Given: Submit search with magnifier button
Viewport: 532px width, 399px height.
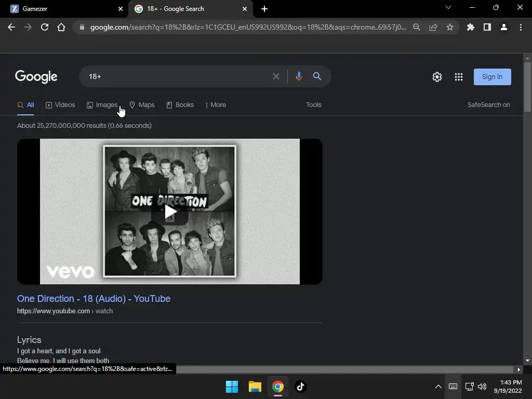Looking at the screenshot, I should click(x=317, y=76).
